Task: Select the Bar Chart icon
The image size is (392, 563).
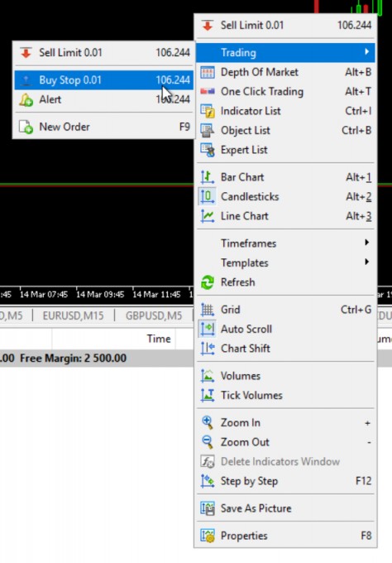Action: pos(208,177)
